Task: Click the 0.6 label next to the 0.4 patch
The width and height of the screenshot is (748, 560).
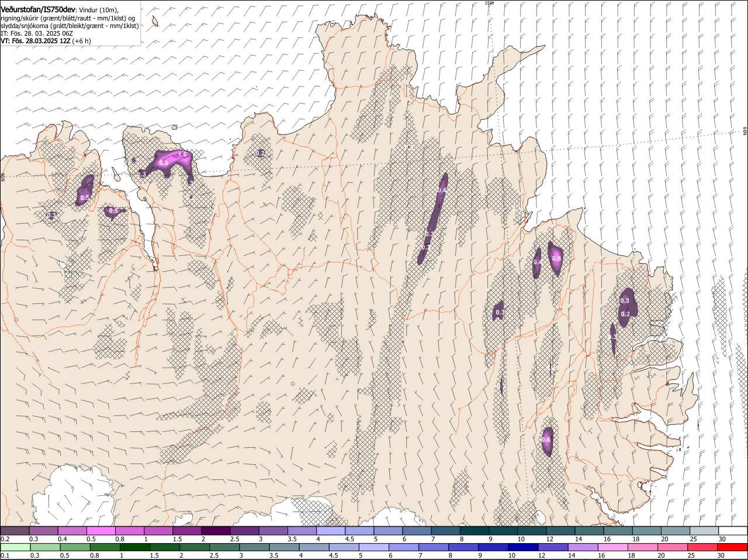Action: [556, 258]
